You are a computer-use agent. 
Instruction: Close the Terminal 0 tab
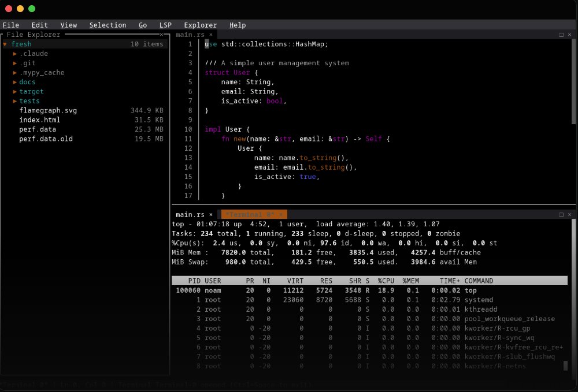click(x=281, y=215)
